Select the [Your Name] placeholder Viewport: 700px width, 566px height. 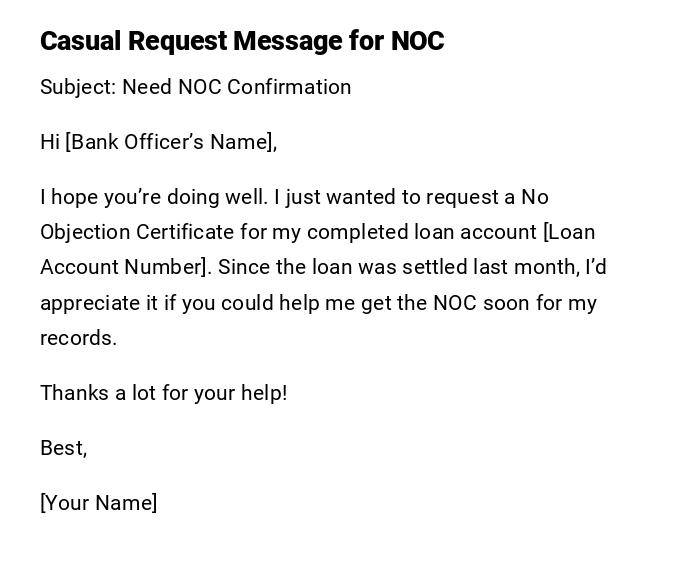[x=98, y=503]
